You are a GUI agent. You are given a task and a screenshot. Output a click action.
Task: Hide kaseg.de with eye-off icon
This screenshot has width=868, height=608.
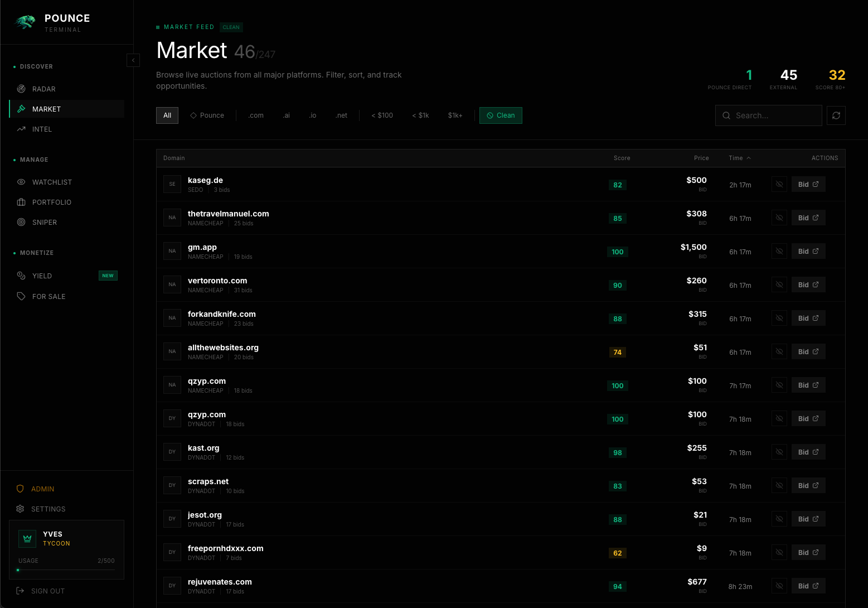(x=779, y=184)
